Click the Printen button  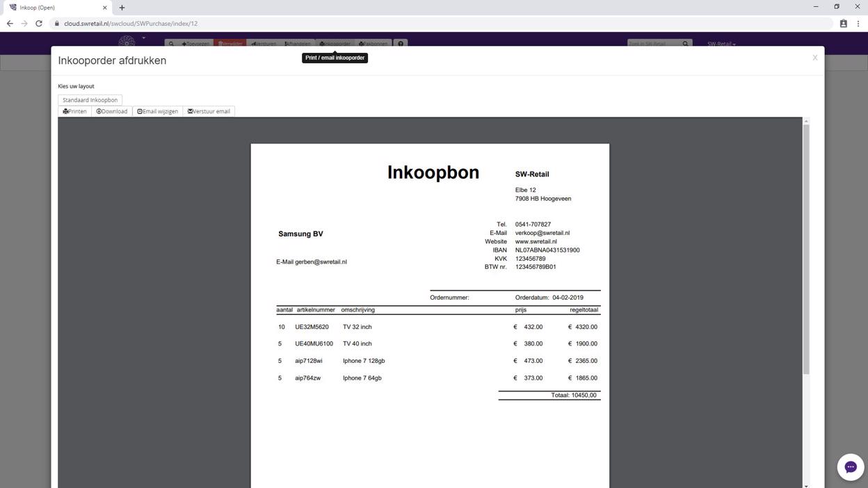(74, 111)
